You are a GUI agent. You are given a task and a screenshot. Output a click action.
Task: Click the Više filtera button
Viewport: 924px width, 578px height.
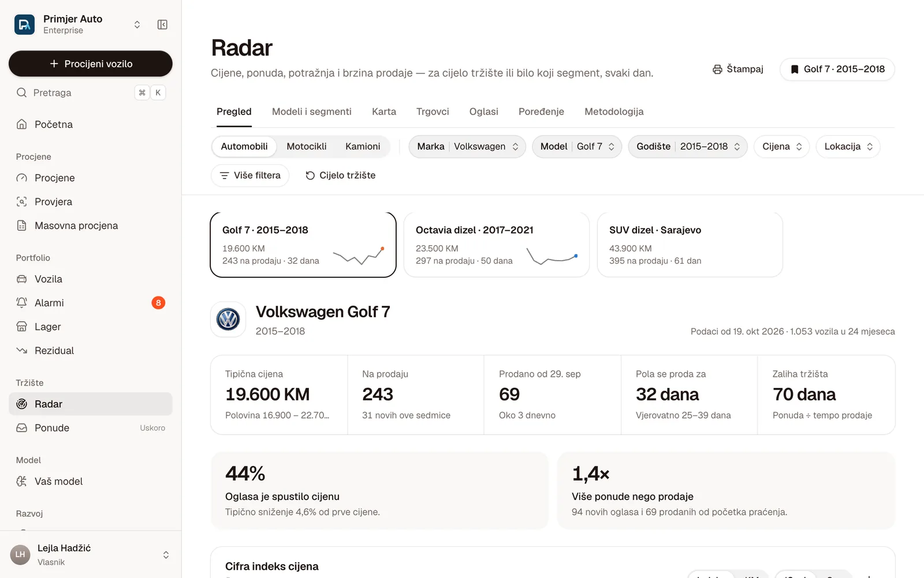[250, 176]
